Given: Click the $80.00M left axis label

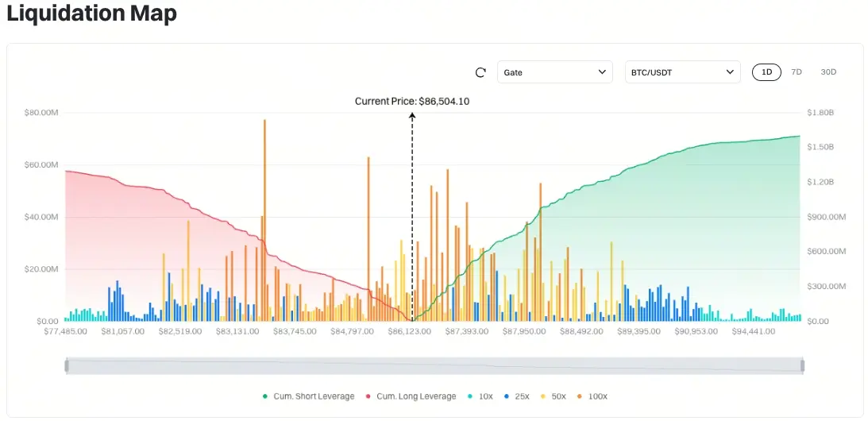Looking at the screenshot, I should coord(41,113).
